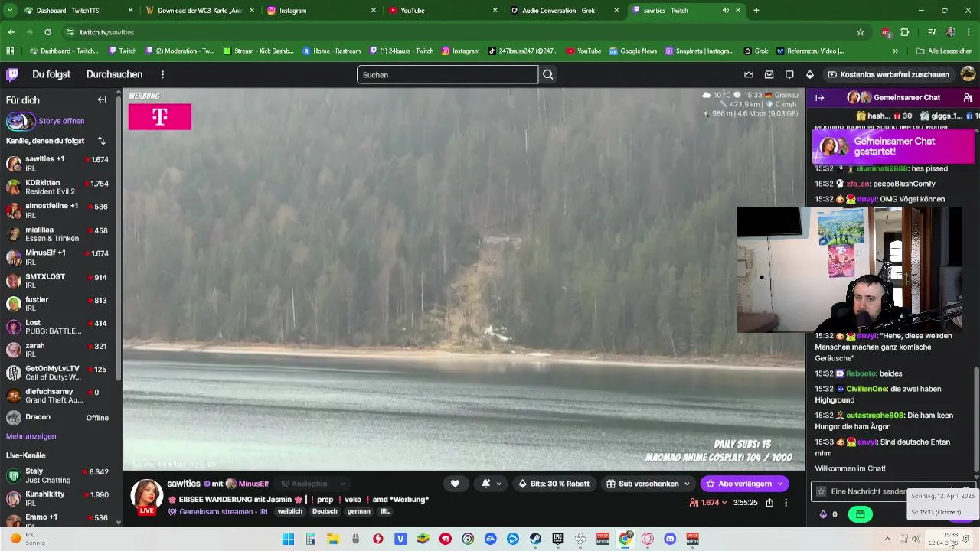The image size is (980, 551).
Task: Open Windows Start menu
Action: 288,539
